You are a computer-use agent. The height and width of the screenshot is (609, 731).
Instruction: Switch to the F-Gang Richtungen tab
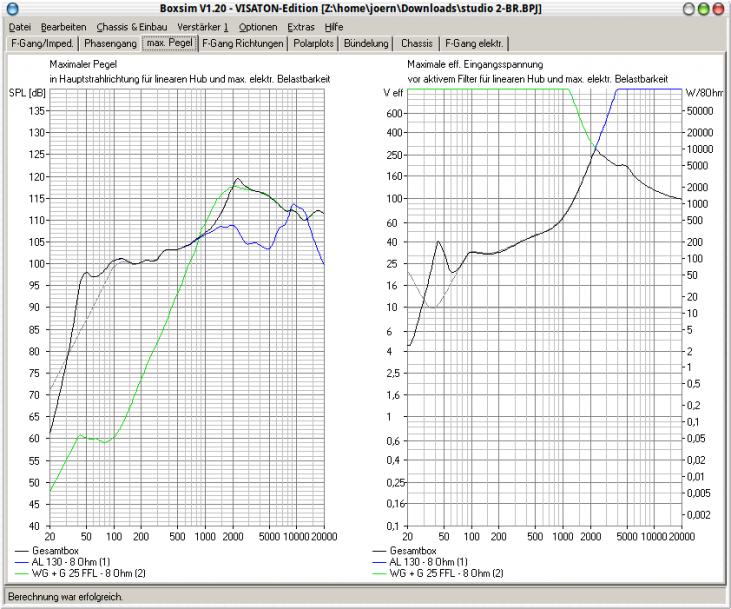pos(243,44)
